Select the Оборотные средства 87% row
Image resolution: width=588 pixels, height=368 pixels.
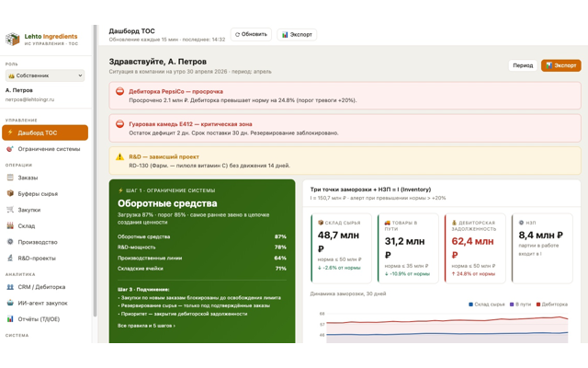click(202, 236)
